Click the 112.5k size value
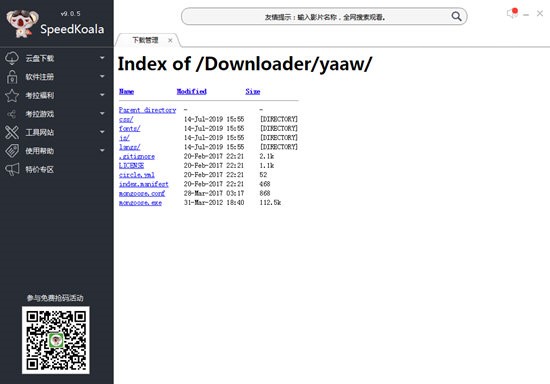 click(270, 203)
